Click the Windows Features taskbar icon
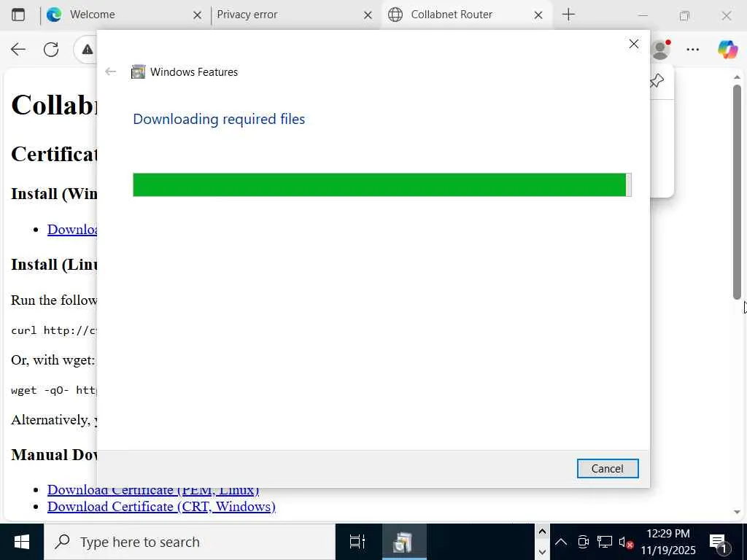This screenshot has width=747, height=560. coord(403,542)
